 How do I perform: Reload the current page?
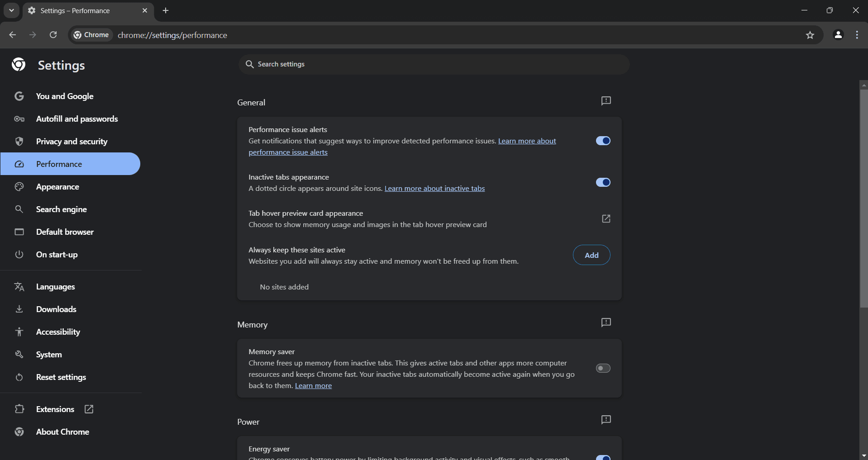53,35
